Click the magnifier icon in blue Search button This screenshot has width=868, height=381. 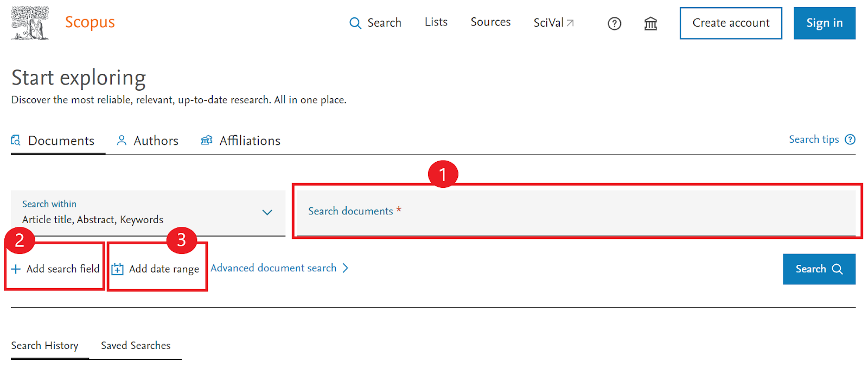838,269
